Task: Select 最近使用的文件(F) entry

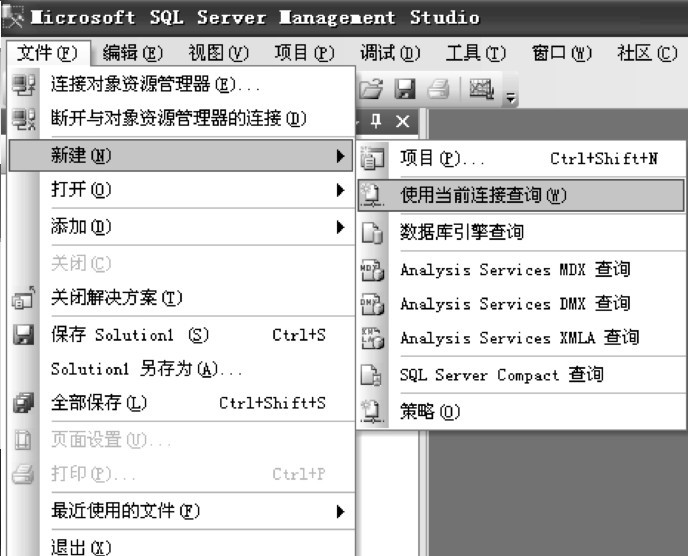Action: (x=181, y=511)
